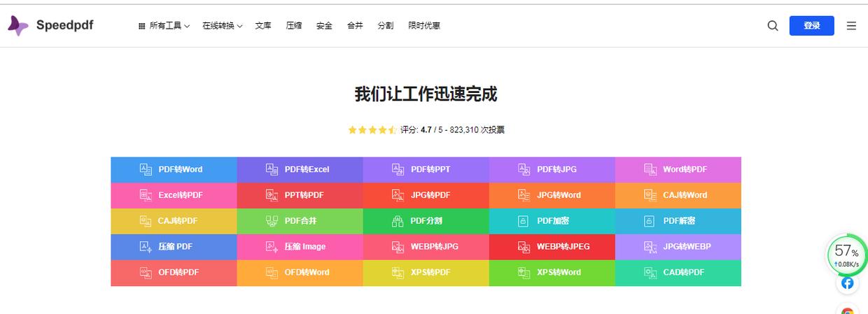The image size is (868, 314).
Task: Click the Speedpdf brand name text
Action: [64, 25]
